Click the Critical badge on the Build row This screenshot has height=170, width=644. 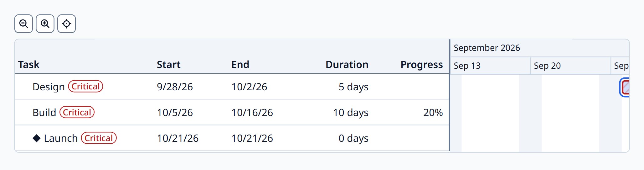77,112
